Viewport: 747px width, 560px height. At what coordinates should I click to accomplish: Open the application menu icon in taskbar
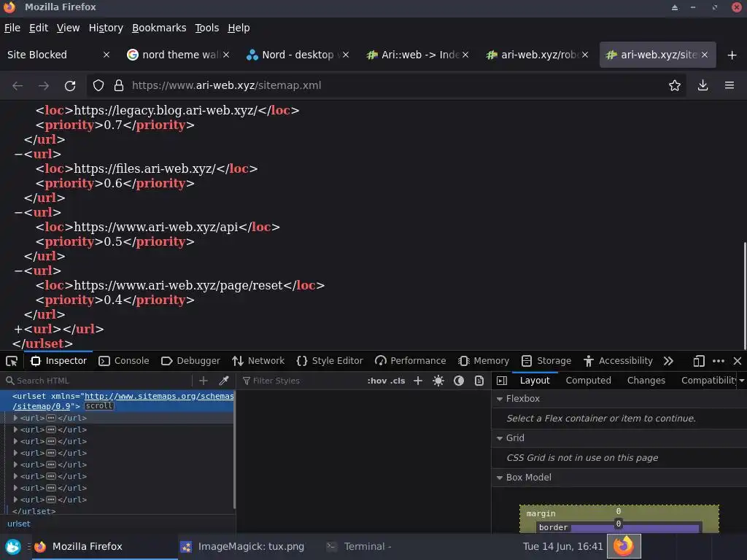[13, 547]
